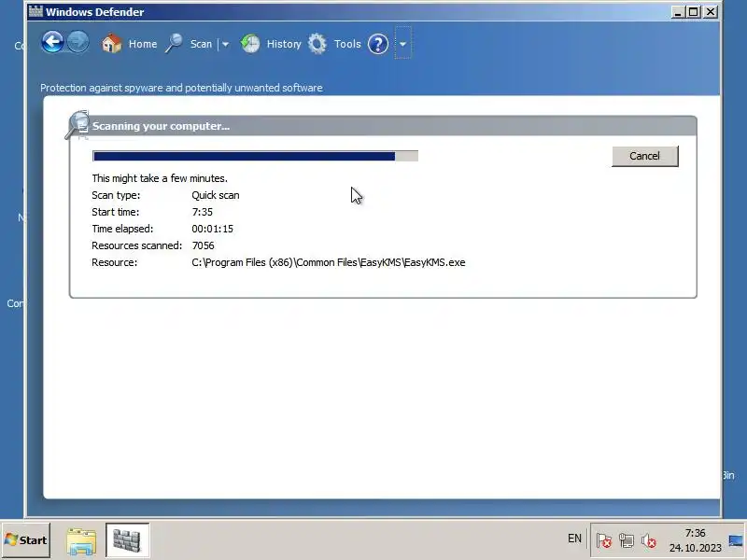Cancel the running quick scan
This screenshot has height=560, width=747.
click(x=644, y=156)
